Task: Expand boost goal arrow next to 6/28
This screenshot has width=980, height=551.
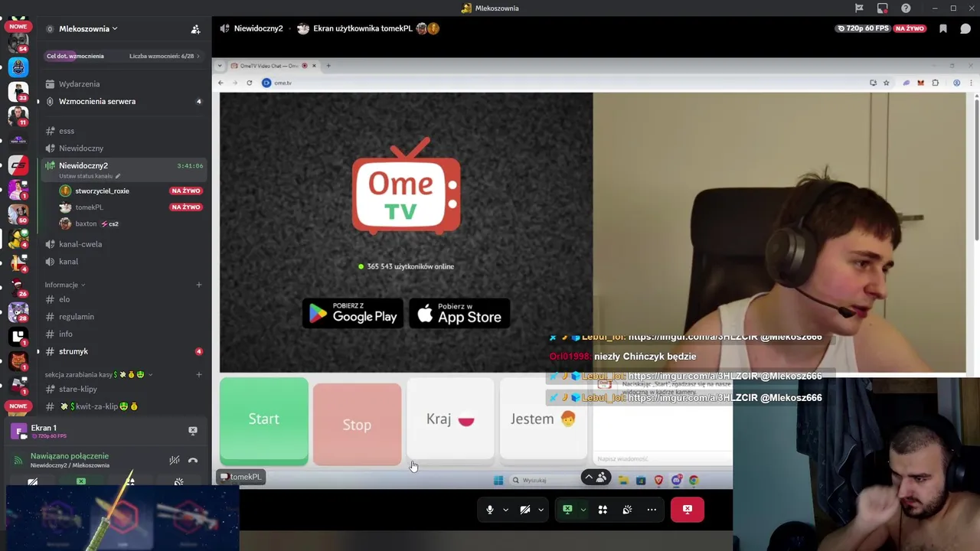Action: tap(198, 56)
